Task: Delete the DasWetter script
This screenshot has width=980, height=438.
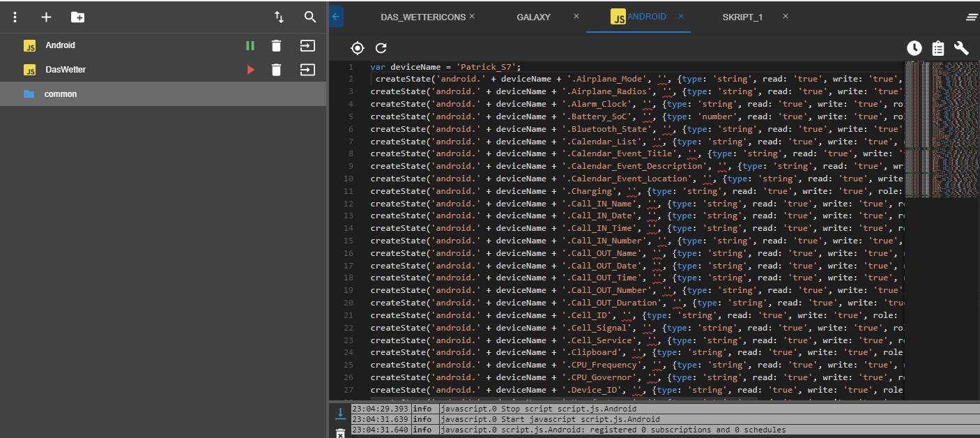Action: 277,70
